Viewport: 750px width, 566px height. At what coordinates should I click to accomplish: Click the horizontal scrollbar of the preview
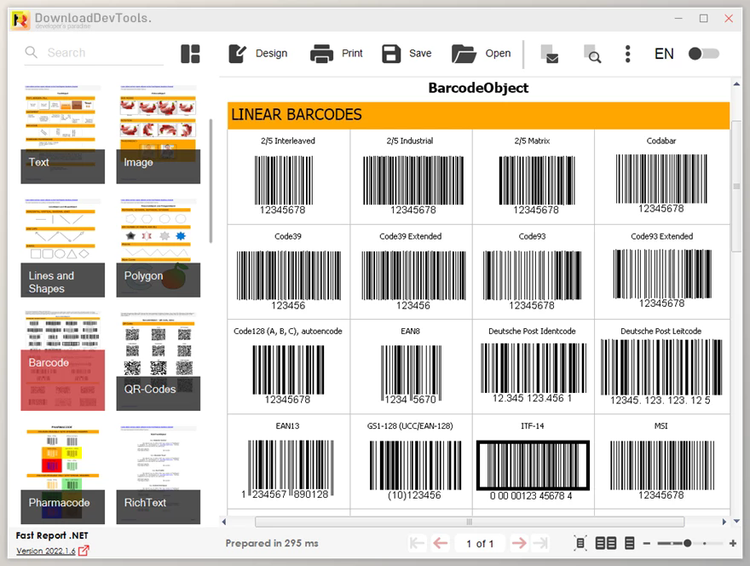(x=469, y=522)
